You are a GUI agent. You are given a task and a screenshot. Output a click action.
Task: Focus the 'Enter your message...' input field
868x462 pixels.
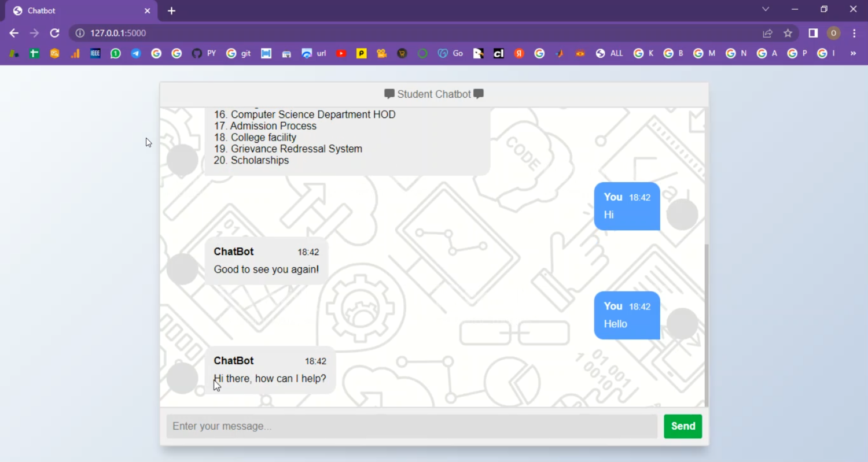pyautogui.click(x=412, y=426)
